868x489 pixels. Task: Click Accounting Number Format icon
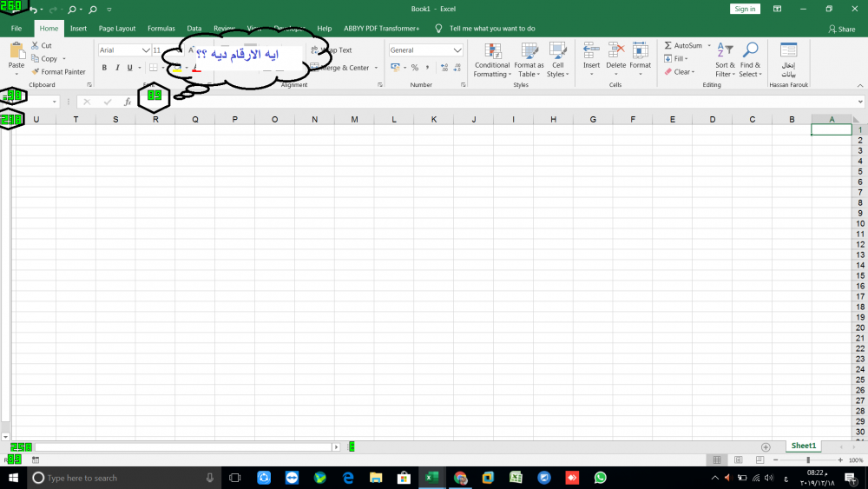click(x=395, y=68)
